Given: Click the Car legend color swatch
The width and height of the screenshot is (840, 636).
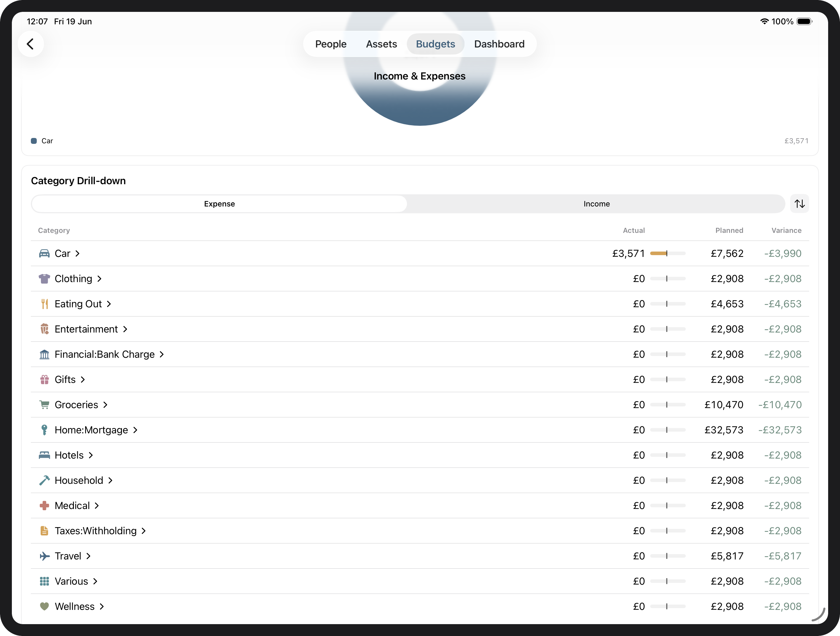Looking at the screenshot, I should 34,141.
